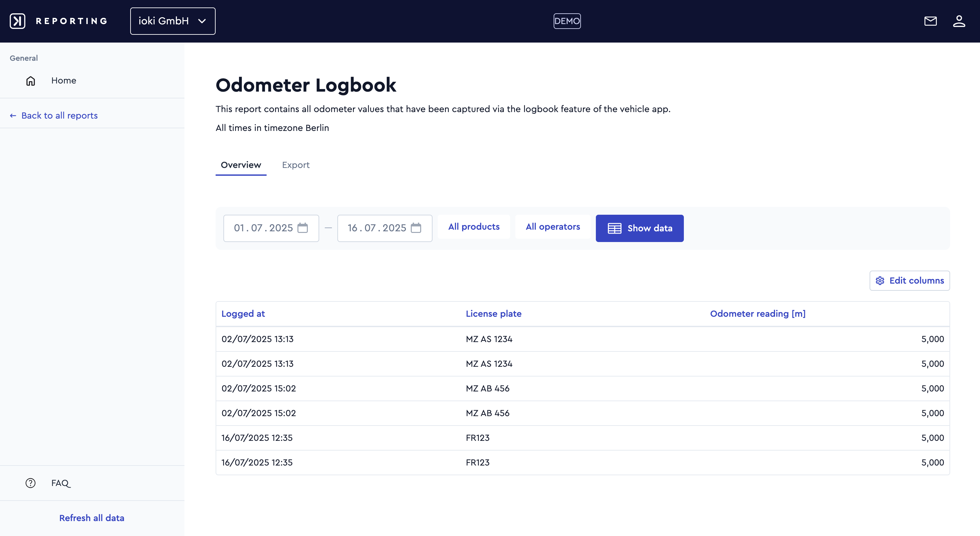Image resolution: width=980 pixels, height=536 pixels.
Task: Open the All products filter
Action: pyautogui.click(x=474, y=227)
